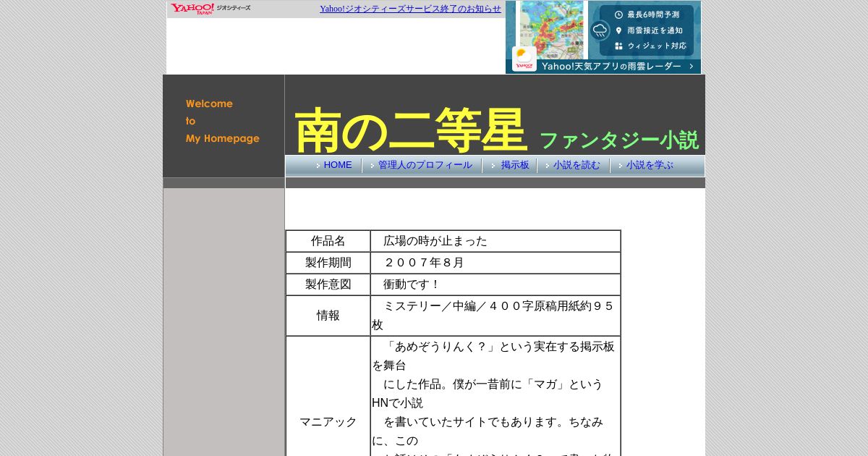Click the 雨雲接近を通知 label in the ad
The width and height of the screenshot is (868, 456).
click(655, 30)
